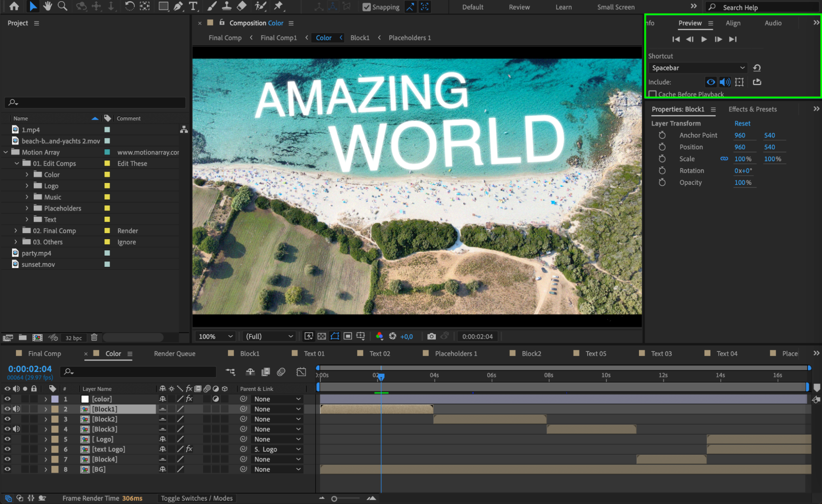
Task: Click Toggle Switches / Modes button
Action: coord(197,498)
